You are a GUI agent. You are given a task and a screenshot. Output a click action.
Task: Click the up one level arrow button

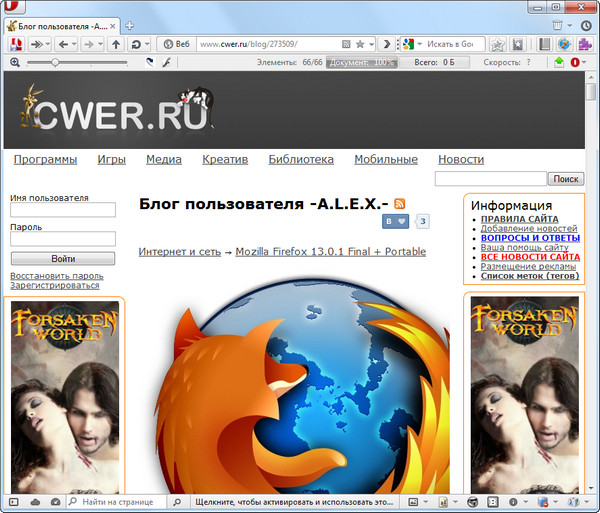pos(115,44)
